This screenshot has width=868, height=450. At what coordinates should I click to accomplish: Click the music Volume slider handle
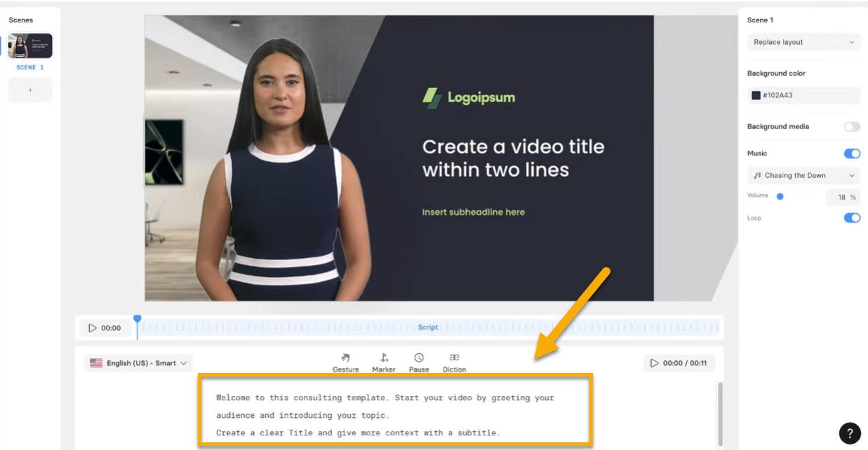pos(780,197)
